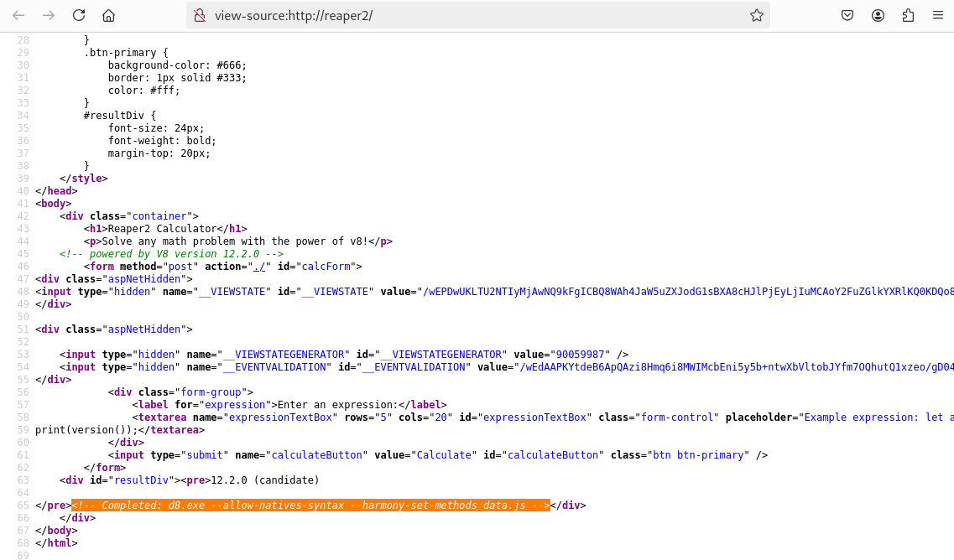
Task: Click the long value string beginning "/wEPDwUKLTU2"
Action: [x=688, y=292]
